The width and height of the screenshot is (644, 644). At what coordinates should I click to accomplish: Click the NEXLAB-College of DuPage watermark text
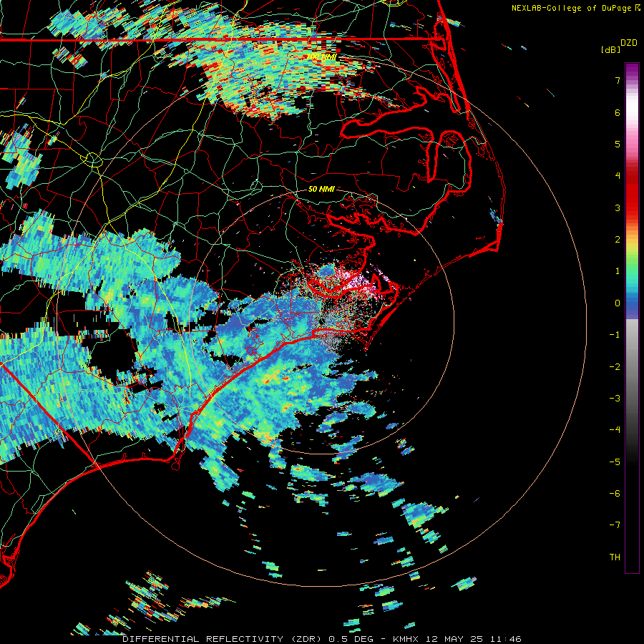572,8
